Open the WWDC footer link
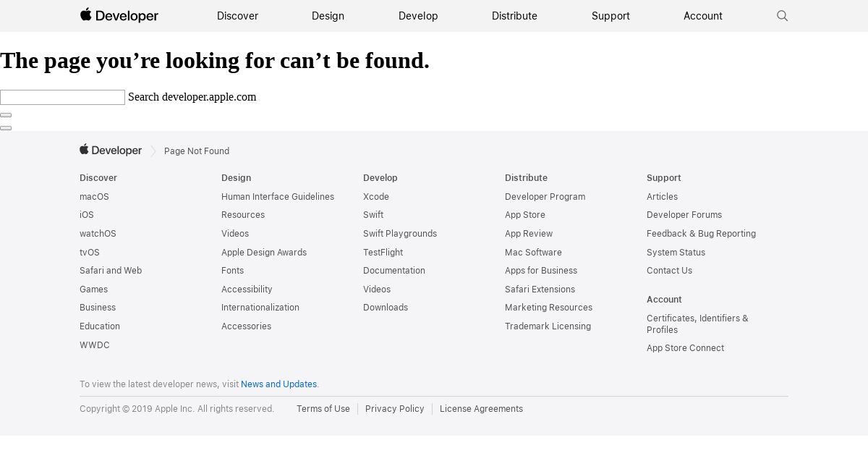This screenshot has height=456, width=868. (95, 345)
